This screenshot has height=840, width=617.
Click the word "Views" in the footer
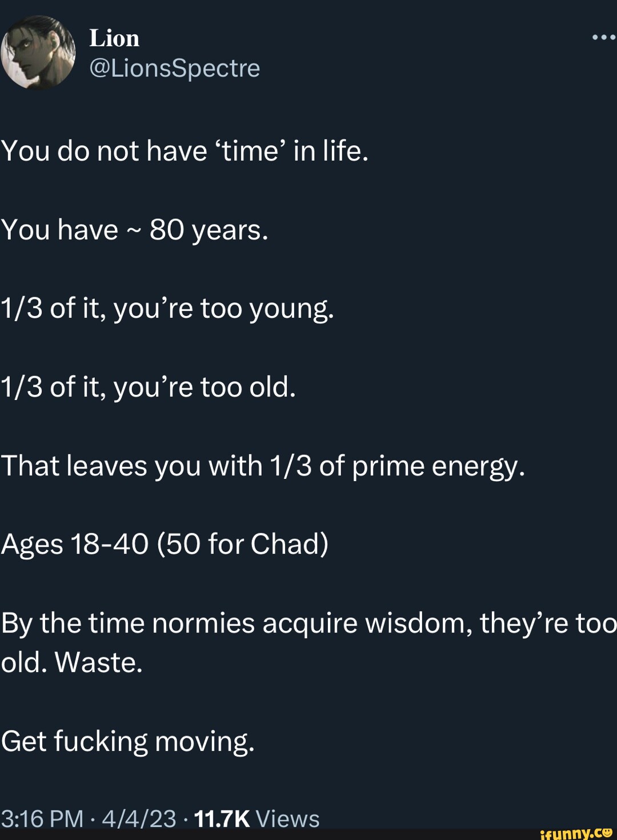point(288,819)
